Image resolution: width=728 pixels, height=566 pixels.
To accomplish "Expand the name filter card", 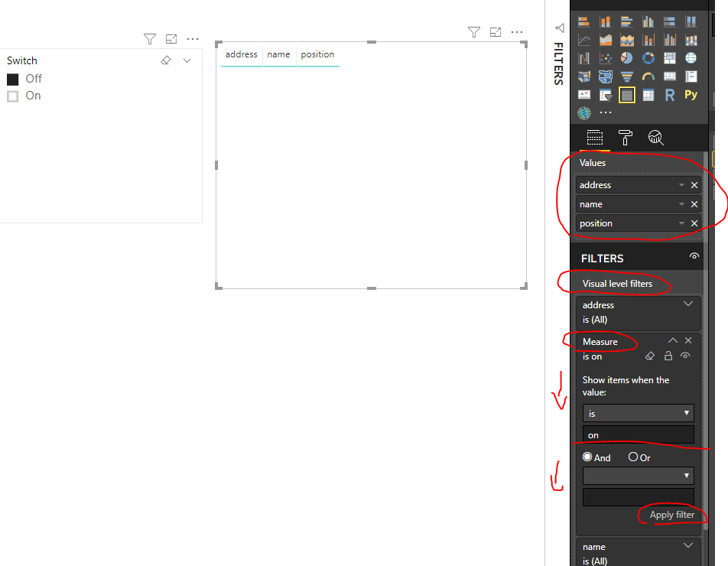I will click(688, 545).
